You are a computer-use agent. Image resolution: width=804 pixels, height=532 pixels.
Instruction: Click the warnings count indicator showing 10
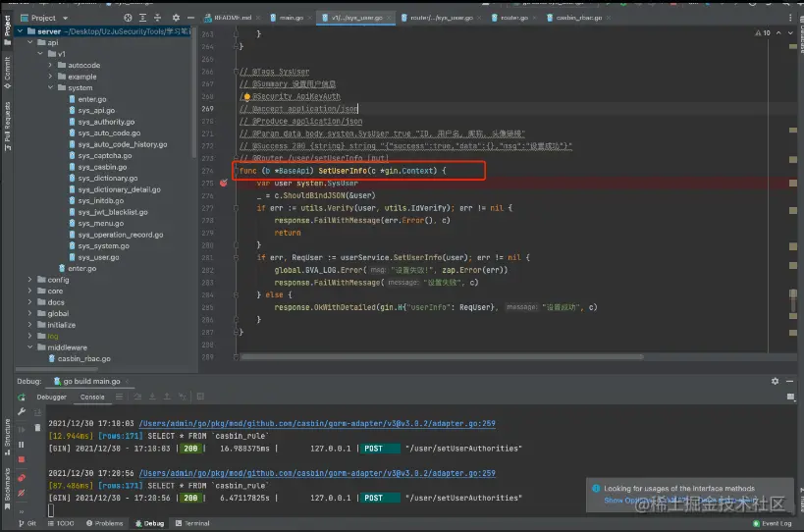tap(763, 32)
